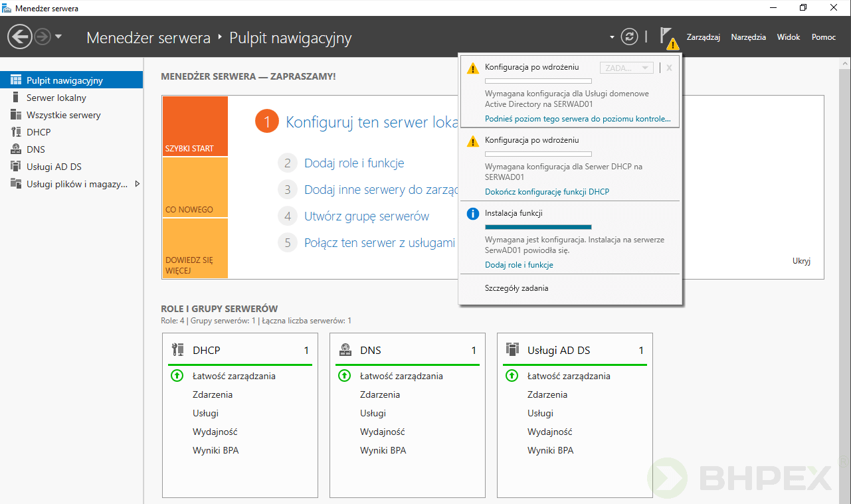Click Utwórz grupę serwerów link
851x504 pixels.
tap(367, 216)
